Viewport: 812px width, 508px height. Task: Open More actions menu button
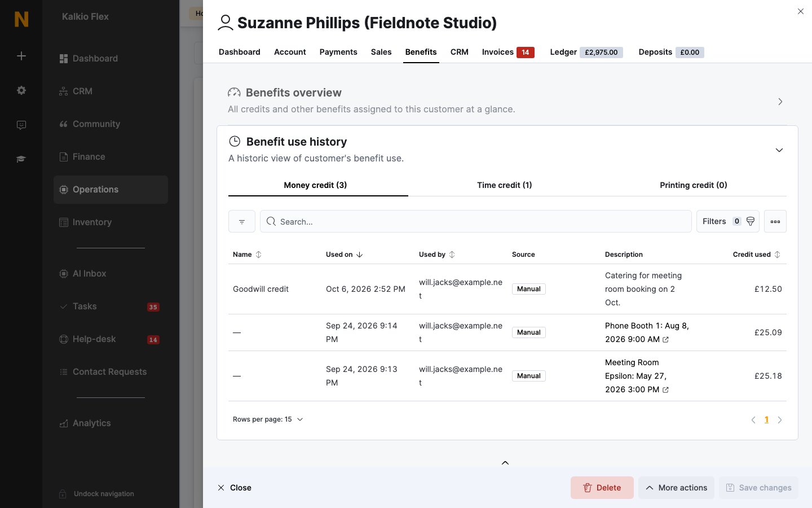(x=677, y=488)
